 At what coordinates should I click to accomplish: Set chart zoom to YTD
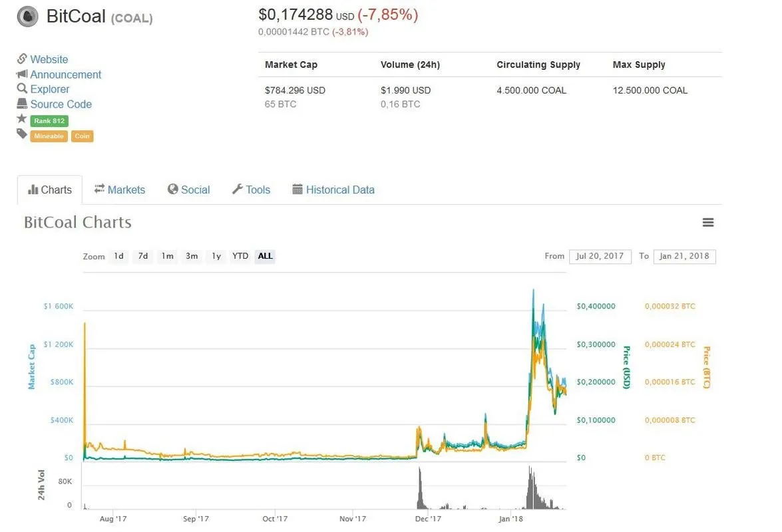pos(240,256)
